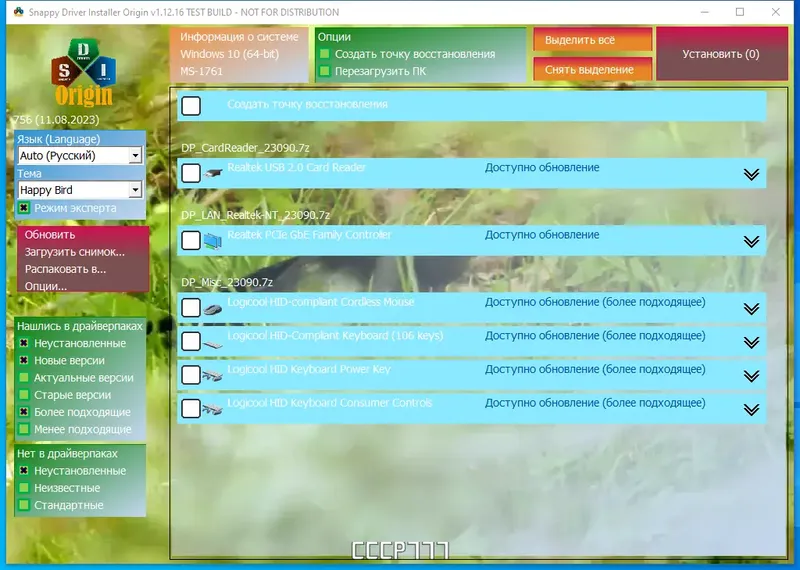Click 'MS-1761' system model text
This screenshot has height=570, width=800.
[202, 71]
